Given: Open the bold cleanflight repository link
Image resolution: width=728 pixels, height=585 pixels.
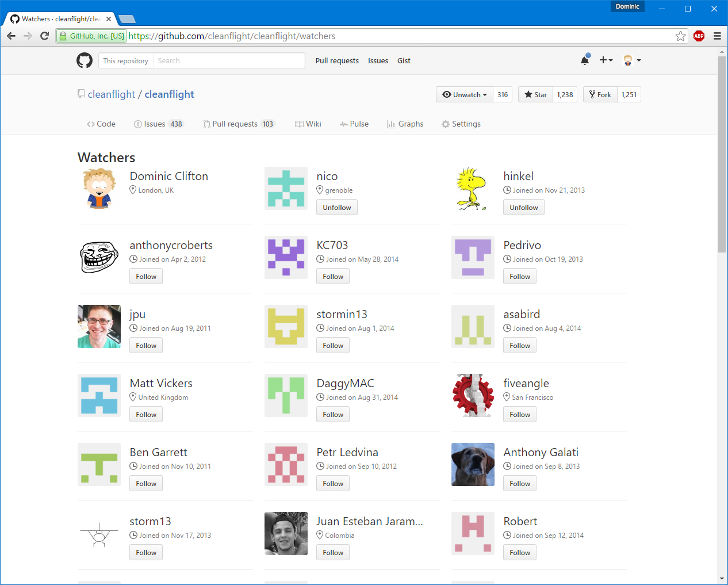Looking at the screenshot, I should [x=169, y=94].
